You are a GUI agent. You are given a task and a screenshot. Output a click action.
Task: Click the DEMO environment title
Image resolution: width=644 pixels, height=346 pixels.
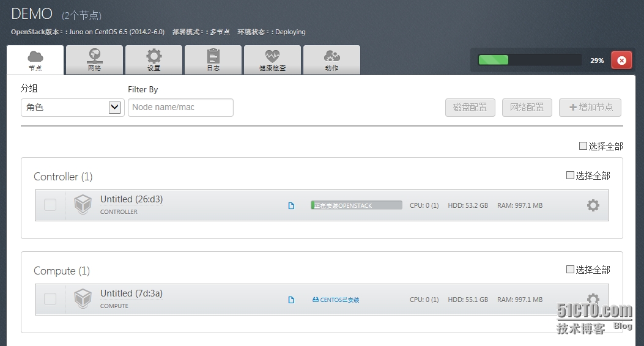point(32,14)
